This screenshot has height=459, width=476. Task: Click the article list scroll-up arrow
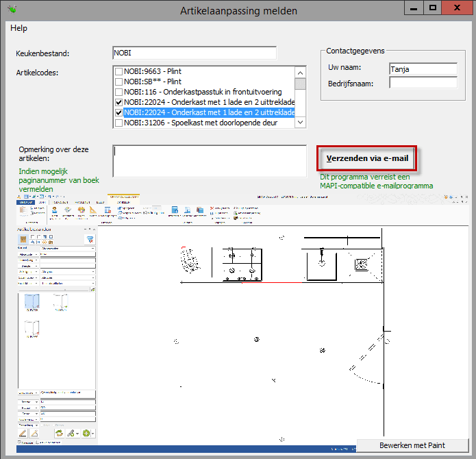300,72
